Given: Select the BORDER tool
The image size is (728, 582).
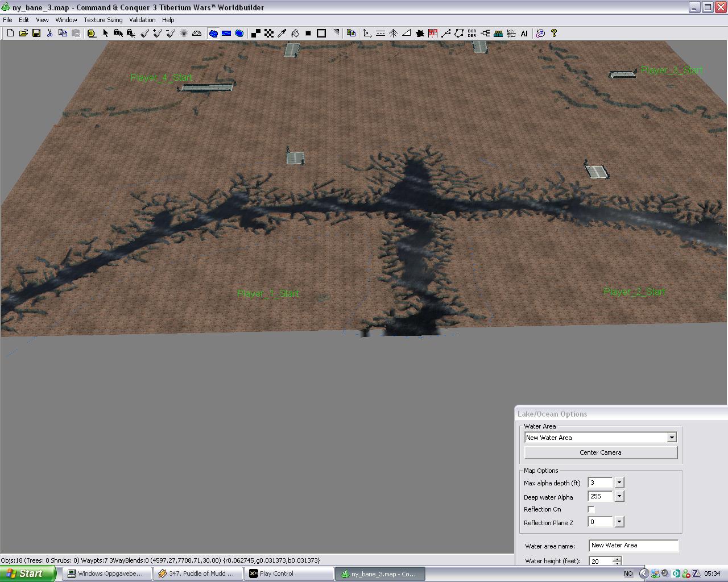Looking at the screenshot, I should 472,34.
